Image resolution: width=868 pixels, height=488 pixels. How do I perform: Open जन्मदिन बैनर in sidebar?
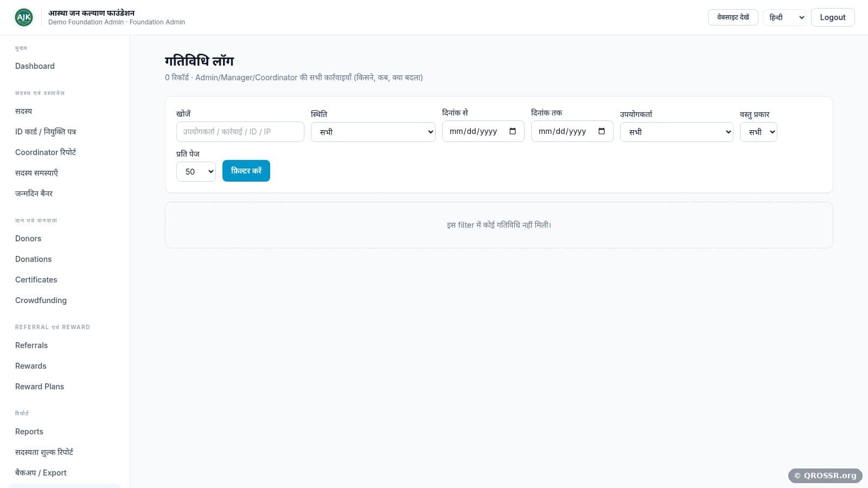click(34, 194)
